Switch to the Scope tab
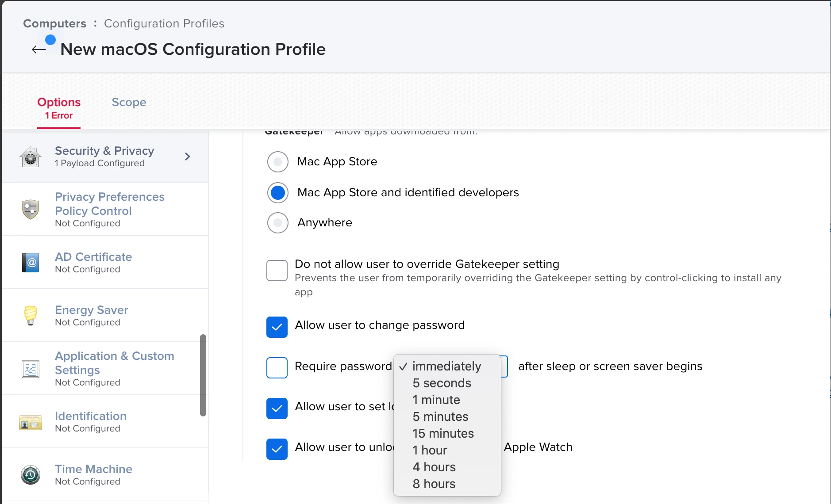 pyautogui.click(x=129, y=103)
